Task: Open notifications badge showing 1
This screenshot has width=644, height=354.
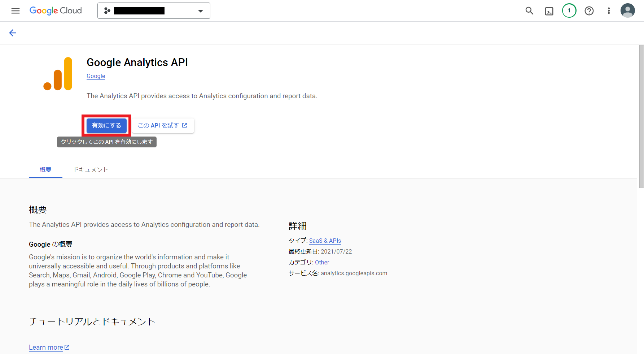Action: [569, 11]
